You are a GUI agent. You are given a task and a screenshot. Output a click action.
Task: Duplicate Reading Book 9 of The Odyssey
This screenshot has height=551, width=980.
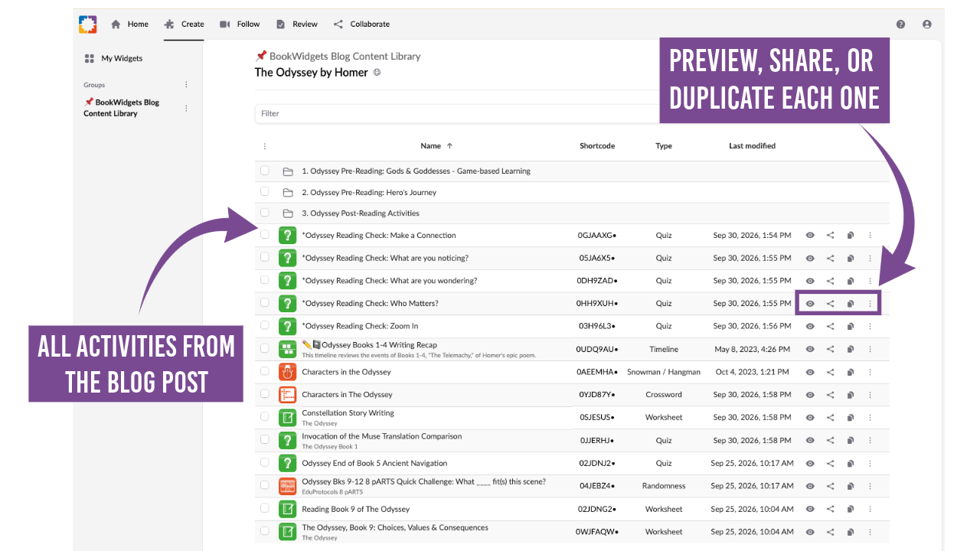coord(851,509)
